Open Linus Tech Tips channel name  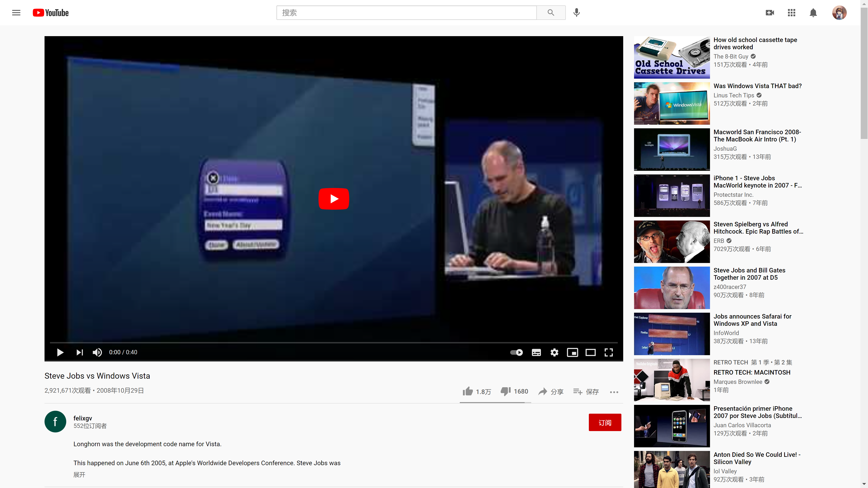tap(734, 95)
